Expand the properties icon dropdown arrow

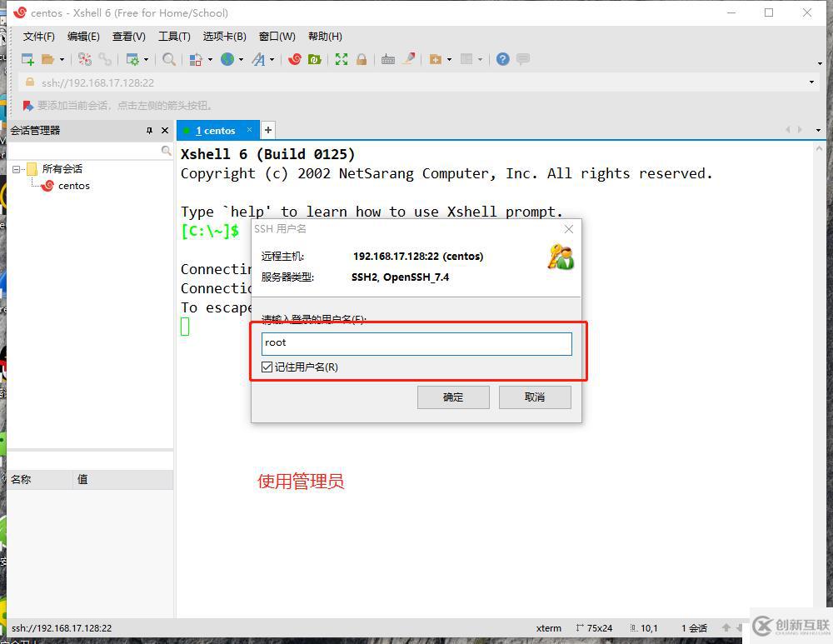146,59
